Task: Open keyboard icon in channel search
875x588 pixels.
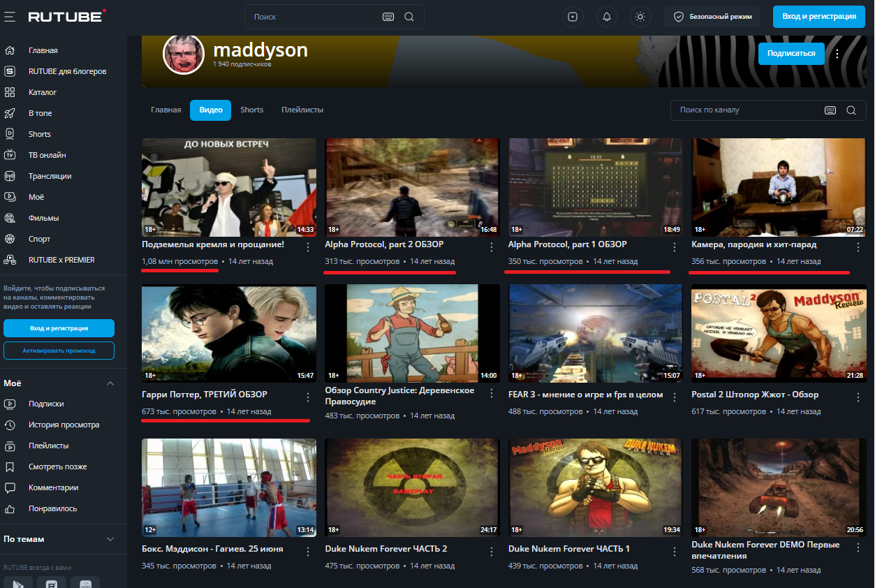Action: (x=830, y=110)
